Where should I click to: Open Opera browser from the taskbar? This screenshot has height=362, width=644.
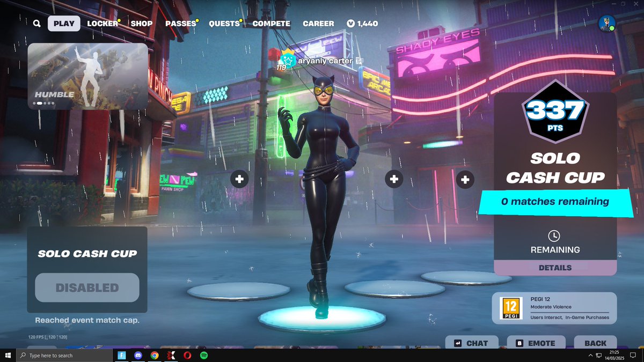(x=187, y=355)
